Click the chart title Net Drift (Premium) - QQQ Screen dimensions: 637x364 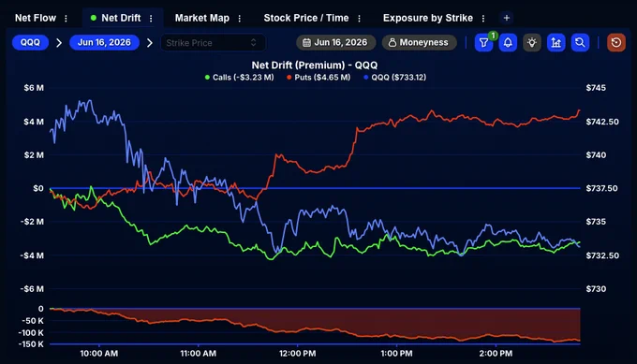315,65
